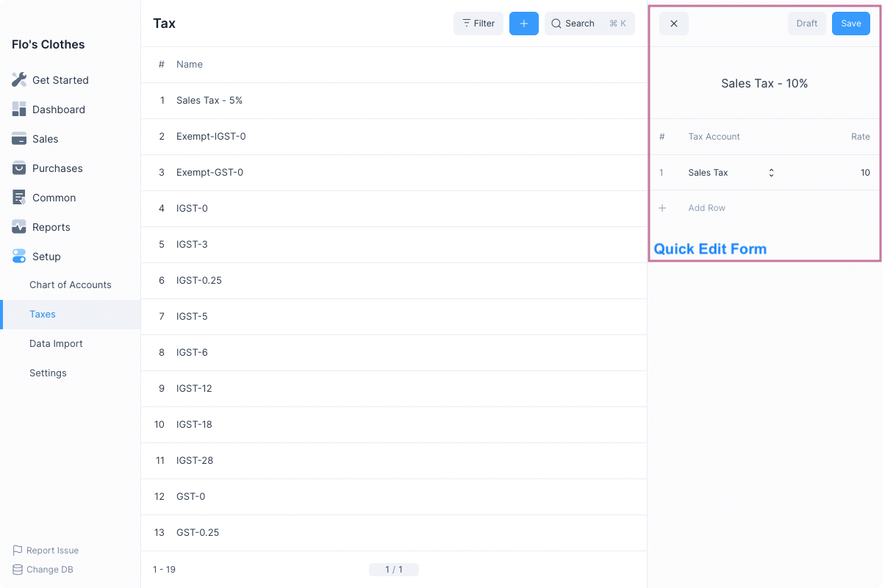Click the Sales card icon in sidebar
Viewport: 882px width, 588px height.
(x=19, y=139)
